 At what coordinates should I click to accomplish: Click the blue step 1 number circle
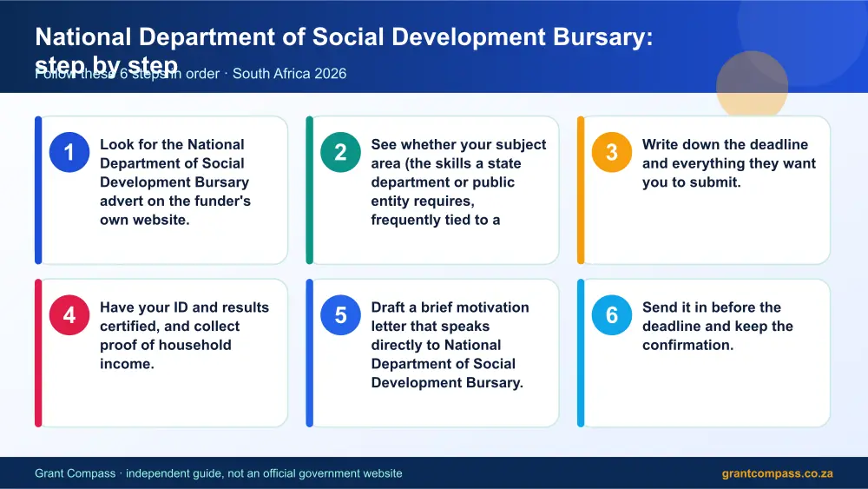pyautogui.click(x=69, y=152)
